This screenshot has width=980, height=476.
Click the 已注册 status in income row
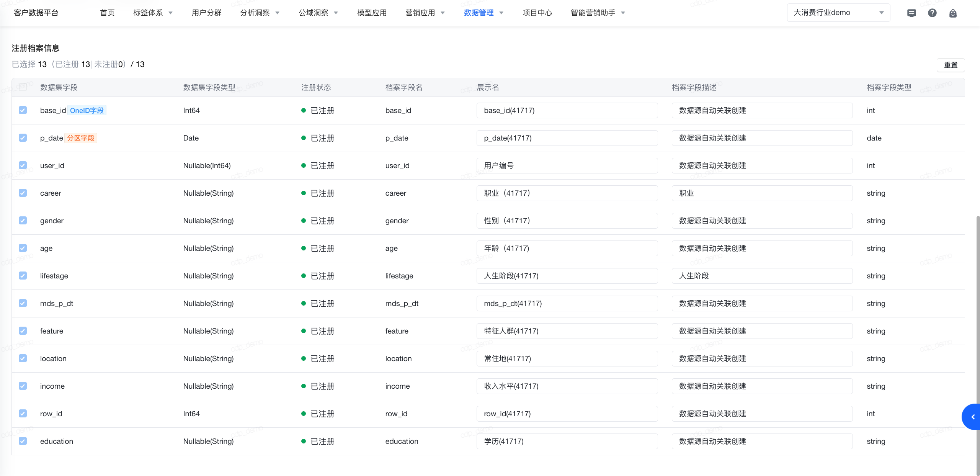click(318, 386)
